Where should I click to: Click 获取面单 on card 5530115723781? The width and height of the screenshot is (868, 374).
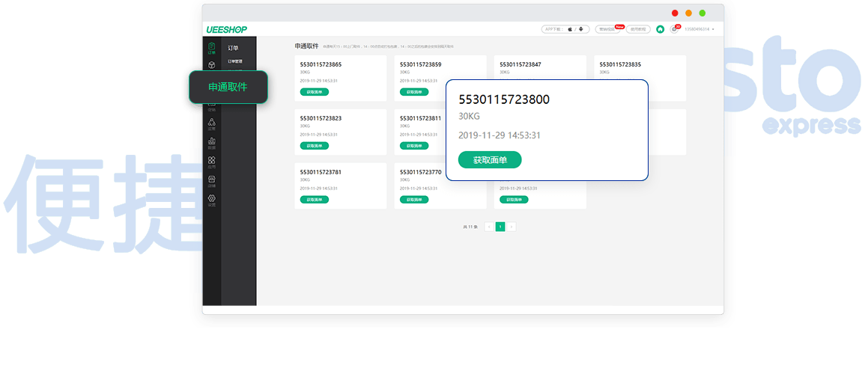click(x=315, y=199)
